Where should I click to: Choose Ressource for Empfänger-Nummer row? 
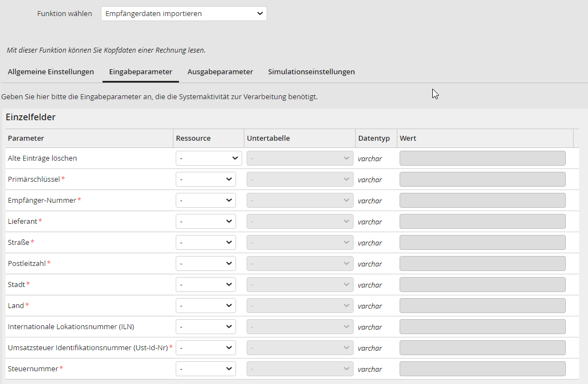(x=206, y=201)
